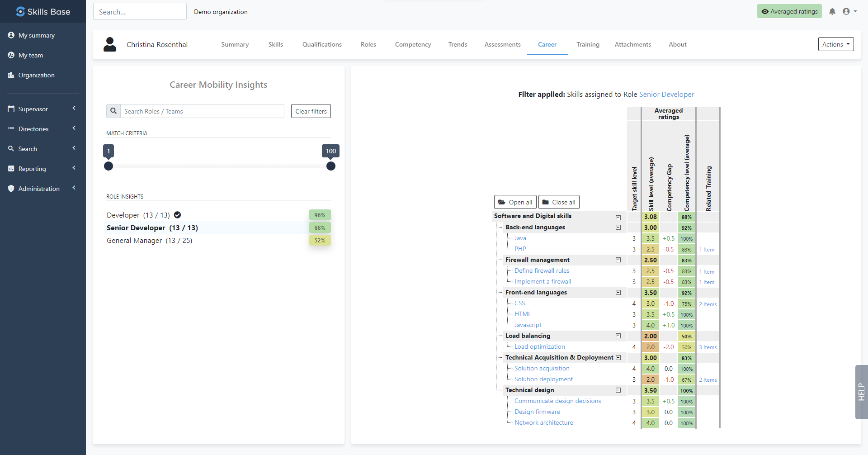Collapse the Firewall management category
Image resolution: width=868 pixels, height=455 pixels.
[618, 260]
